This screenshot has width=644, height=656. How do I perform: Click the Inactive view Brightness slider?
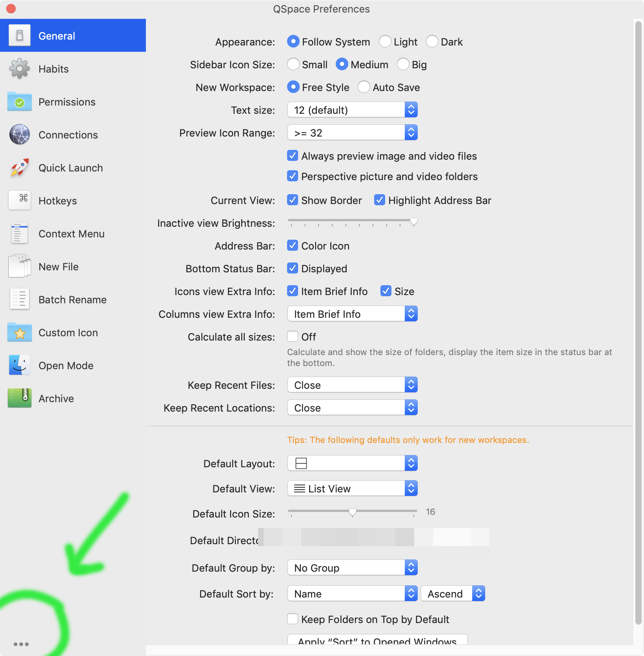pyautogui.click(x=353, y=222)
